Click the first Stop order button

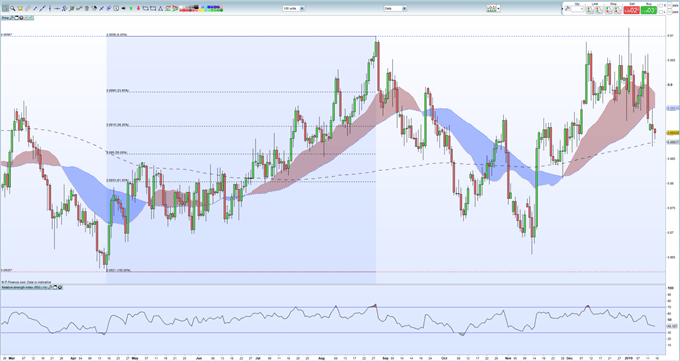(x=609, y=10)
